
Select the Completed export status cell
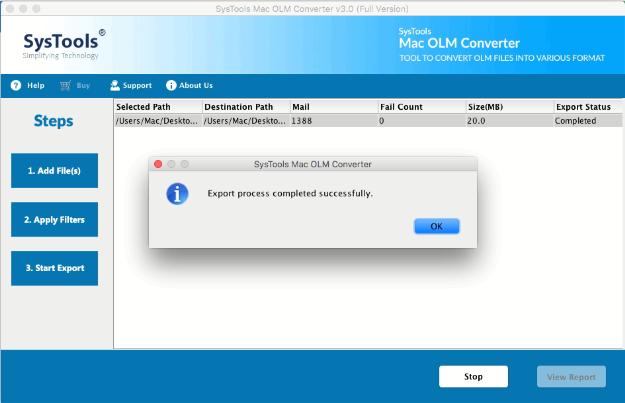(x=588, y=121)
